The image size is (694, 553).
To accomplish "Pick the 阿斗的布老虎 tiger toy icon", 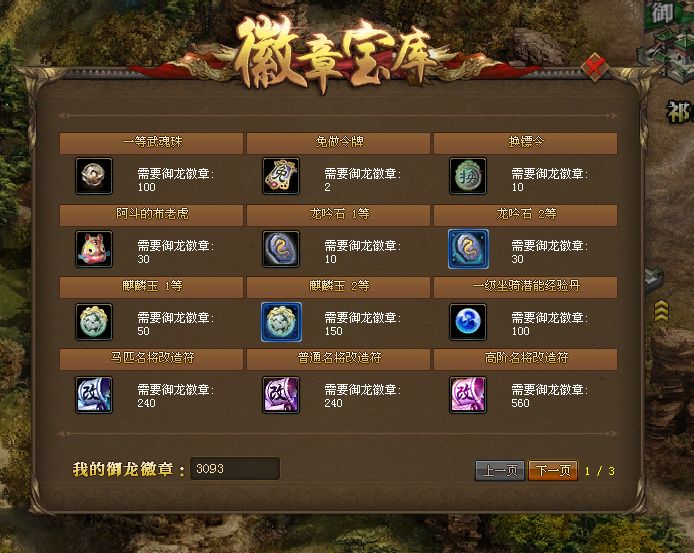I will pyautogui.click(x=94, y=249).
